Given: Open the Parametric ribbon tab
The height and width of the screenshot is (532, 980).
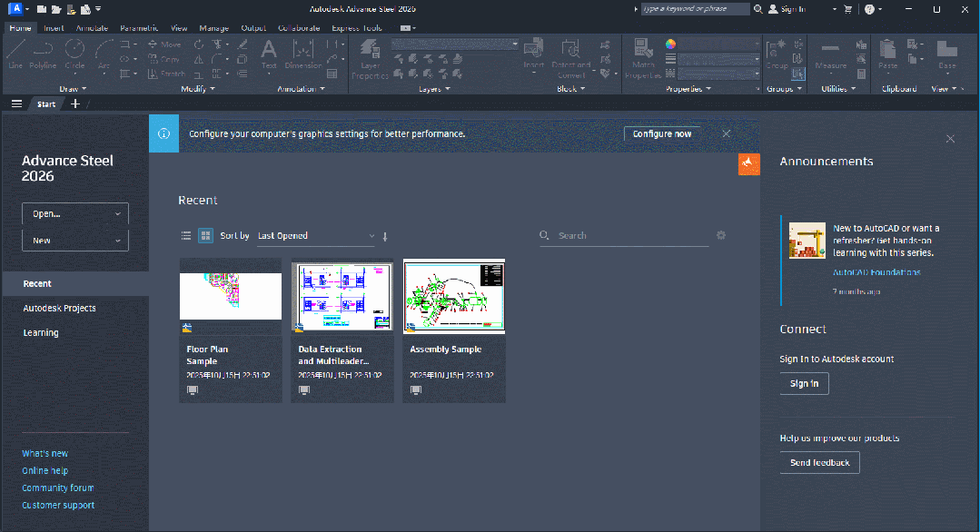Looking at the screenshot, I should coord(139,28).
